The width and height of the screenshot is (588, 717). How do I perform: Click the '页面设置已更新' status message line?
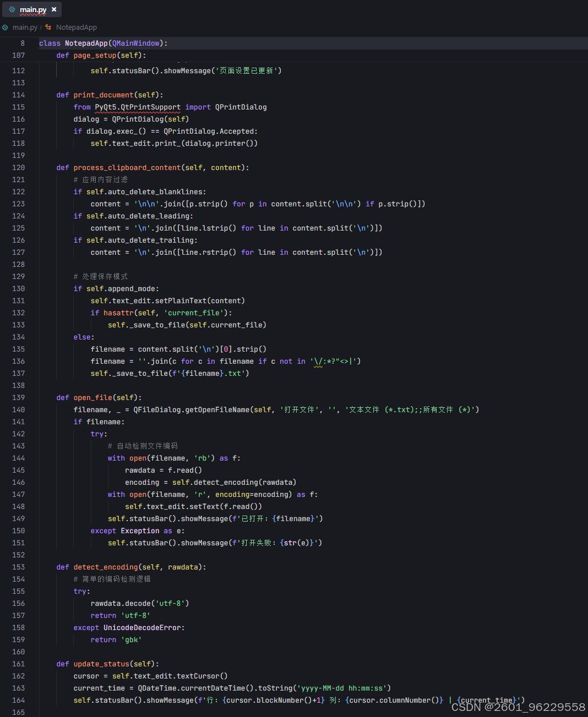click(186, 70)
